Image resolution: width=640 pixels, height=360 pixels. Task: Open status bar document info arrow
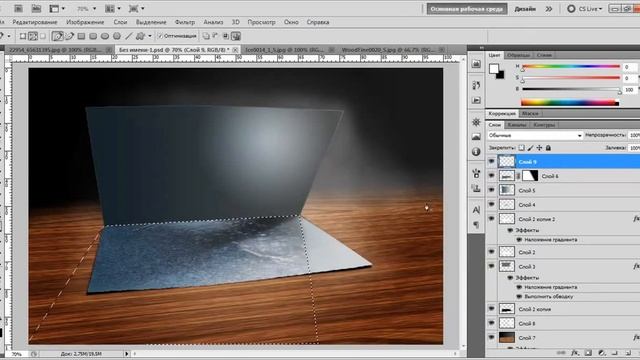click(127, 354)
